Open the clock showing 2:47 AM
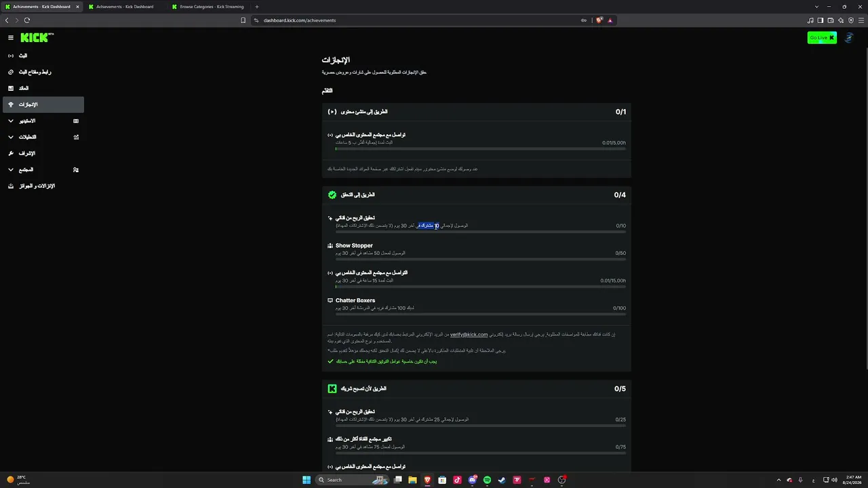868x488 pixels. pos(854,480)
